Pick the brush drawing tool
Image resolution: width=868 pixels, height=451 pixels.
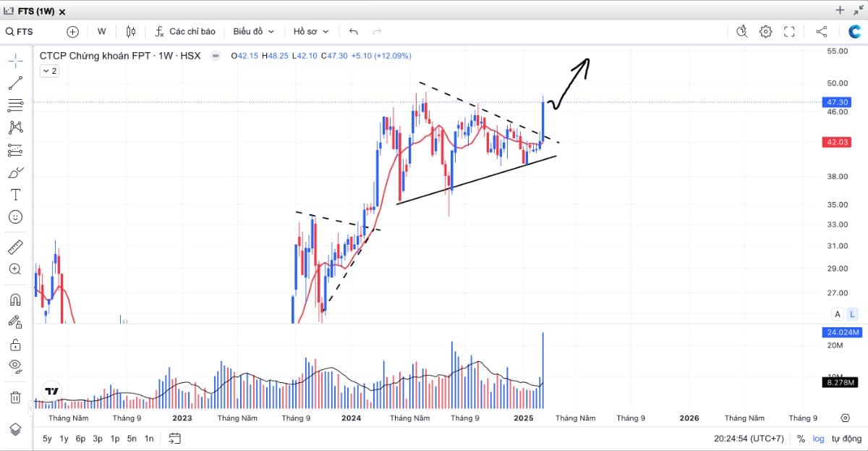click(x=15, y=173)
